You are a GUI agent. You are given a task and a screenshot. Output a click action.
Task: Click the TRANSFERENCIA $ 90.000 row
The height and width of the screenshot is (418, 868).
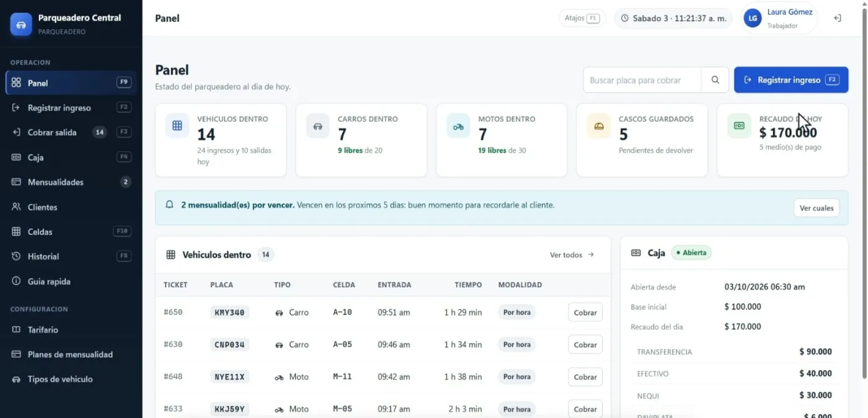(x=734, y=352)
